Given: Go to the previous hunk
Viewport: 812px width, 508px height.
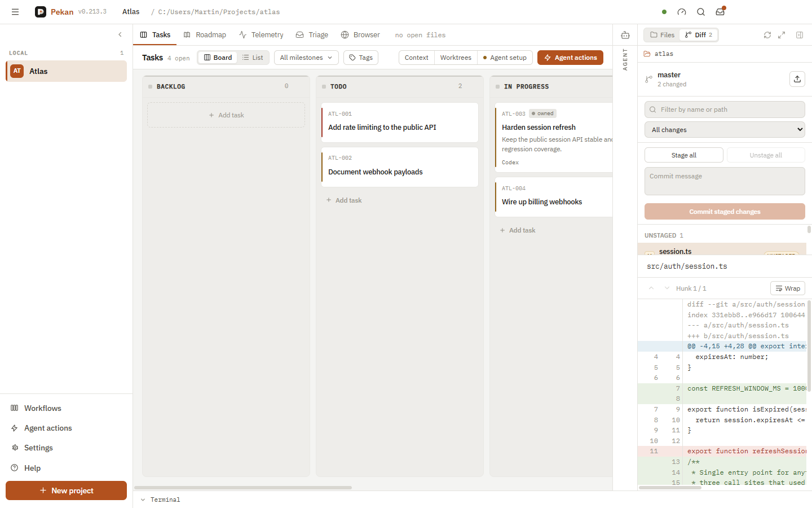Looking at the screenshot, I should click(651, 288).
